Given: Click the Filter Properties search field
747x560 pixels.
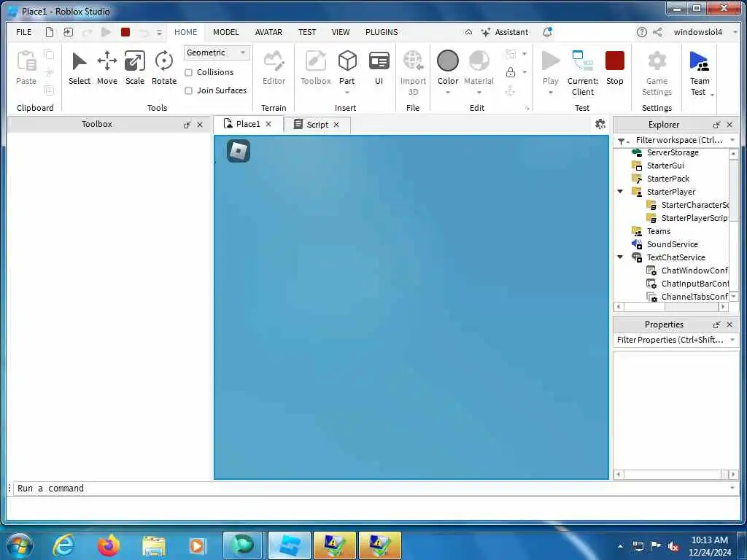Looking at the screenshot, I should click(670, 340).
